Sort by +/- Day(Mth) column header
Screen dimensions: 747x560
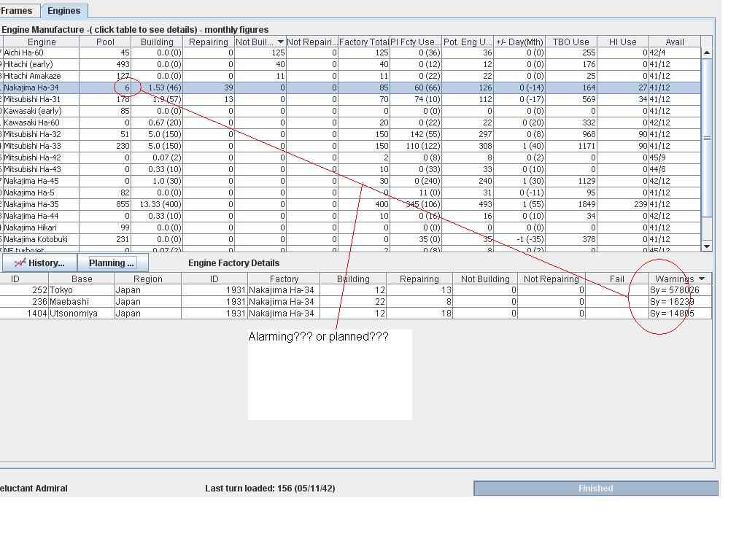click(x=519, y=42)
